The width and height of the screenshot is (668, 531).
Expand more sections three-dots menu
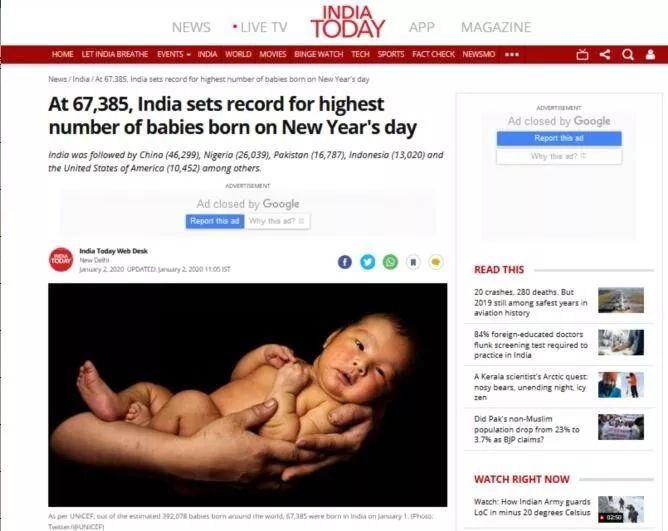click(512, 55)
